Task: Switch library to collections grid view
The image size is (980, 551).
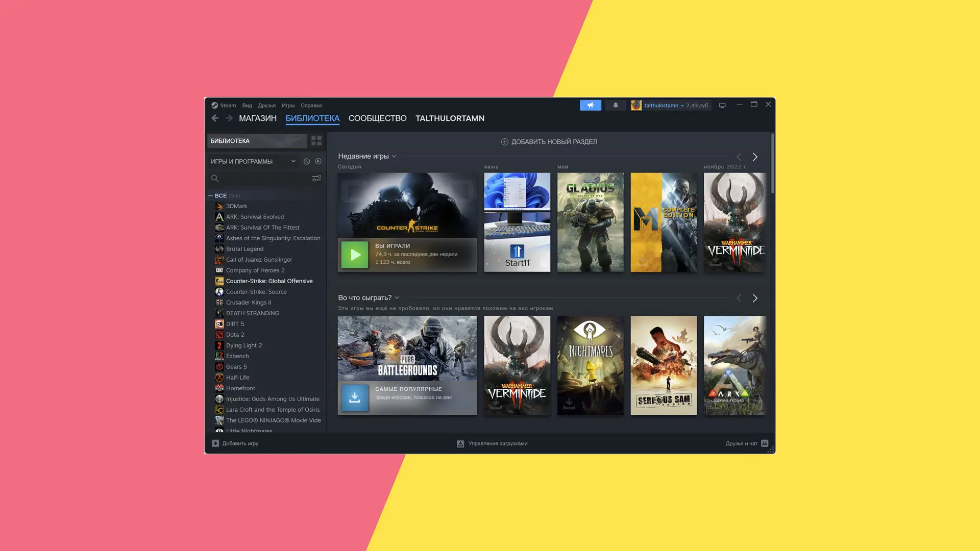Action: point(316,141)
